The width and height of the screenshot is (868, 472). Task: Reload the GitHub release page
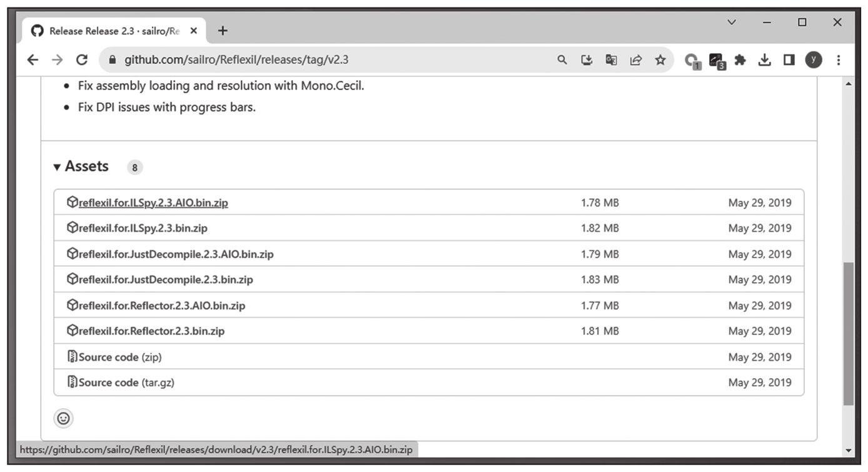point(81,59)
